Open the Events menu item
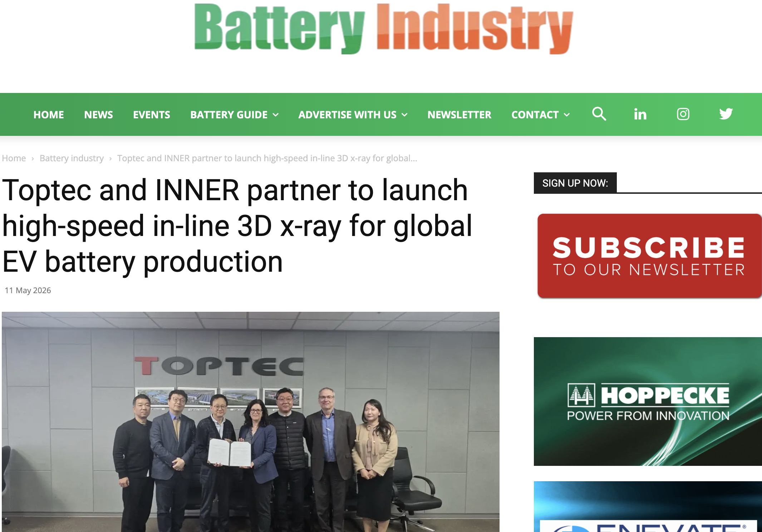762x532 pixels. tap(152, 115)
